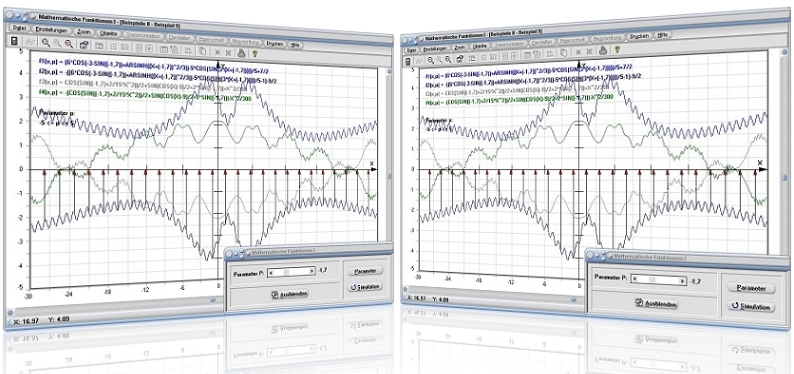Click Parameter P slider thumb in left dialog
794x374 pixels.
point(286,271)
